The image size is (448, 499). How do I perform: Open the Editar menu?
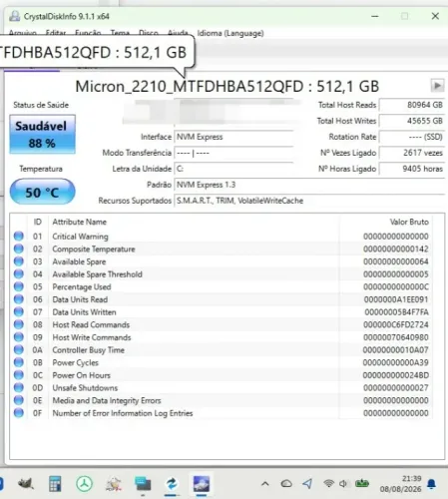click(x=56, y=33)
